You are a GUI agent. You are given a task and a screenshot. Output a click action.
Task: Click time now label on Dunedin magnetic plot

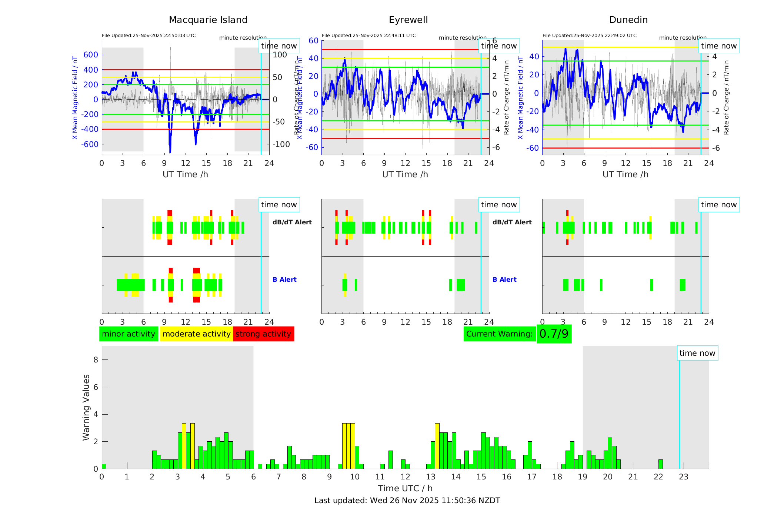(x=718, y=46)
